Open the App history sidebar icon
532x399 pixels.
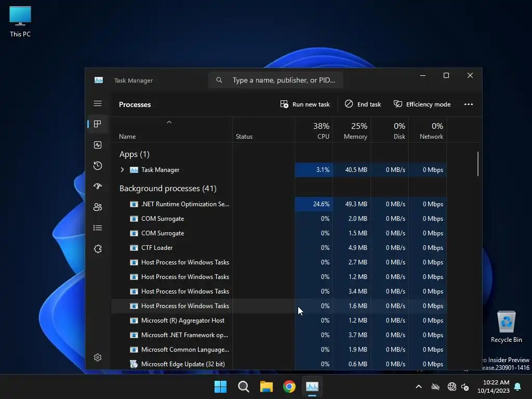point(98,166)
